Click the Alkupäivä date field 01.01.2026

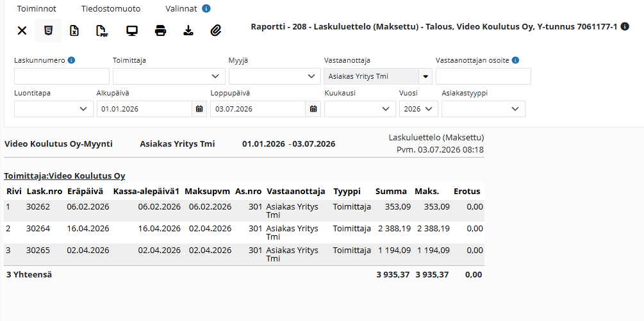pos(145,109)
